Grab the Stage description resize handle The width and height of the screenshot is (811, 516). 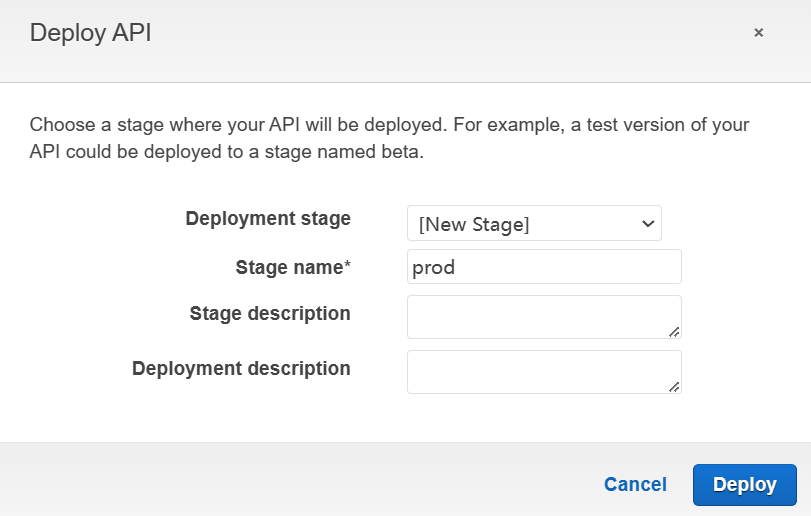point(674,332)
